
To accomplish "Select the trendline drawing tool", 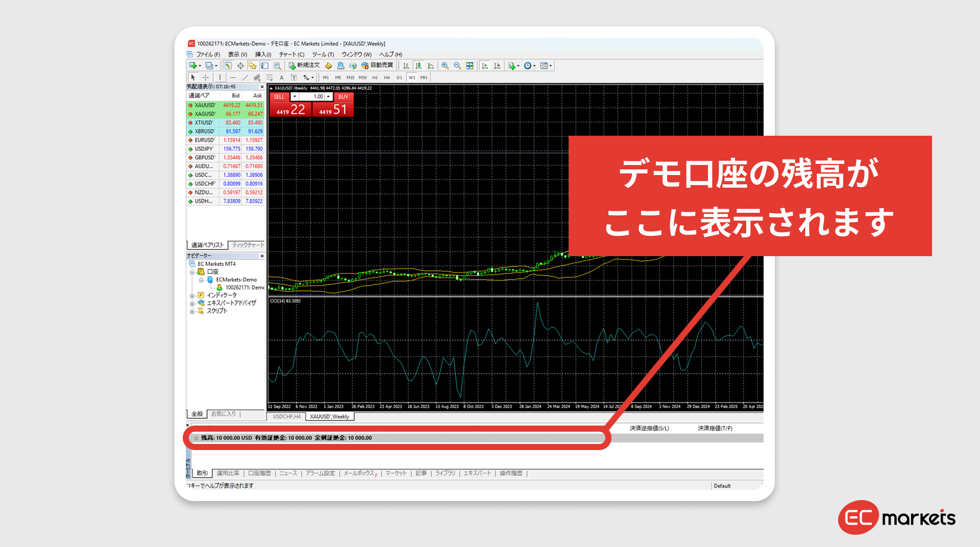I will pos(245,78).
